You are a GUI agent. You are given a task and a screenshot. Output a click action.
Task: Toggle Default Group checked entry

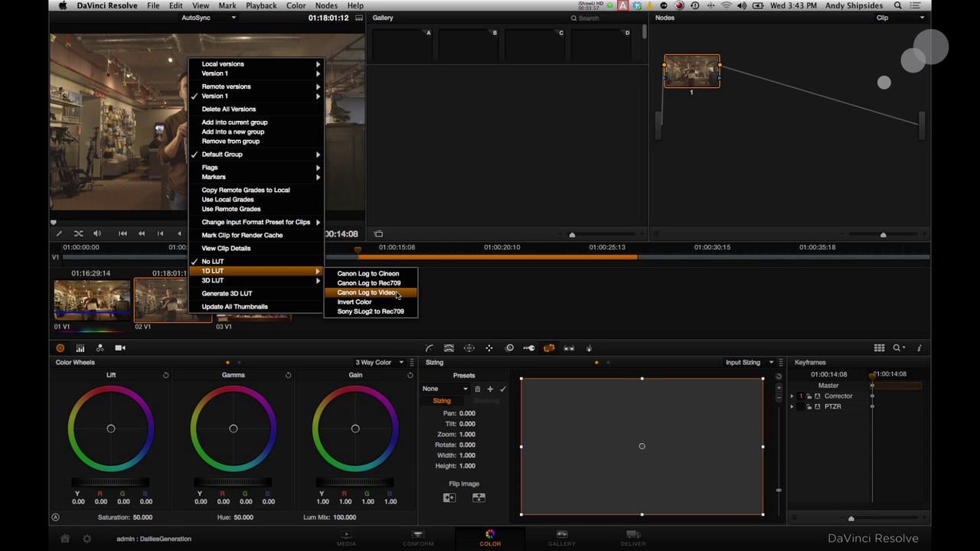click(x=256, y=155)
